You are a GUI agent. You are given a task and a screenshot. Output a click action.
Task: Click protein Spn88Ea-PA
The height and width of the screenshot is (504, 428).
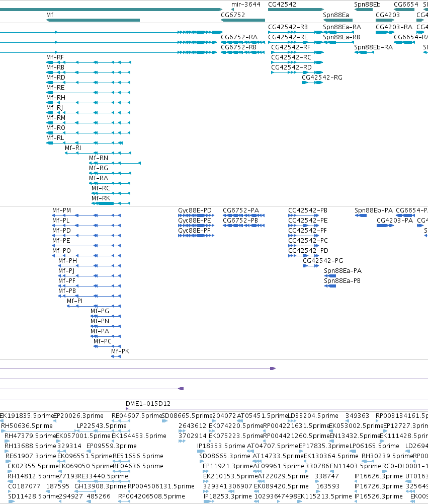click(330, 276)
